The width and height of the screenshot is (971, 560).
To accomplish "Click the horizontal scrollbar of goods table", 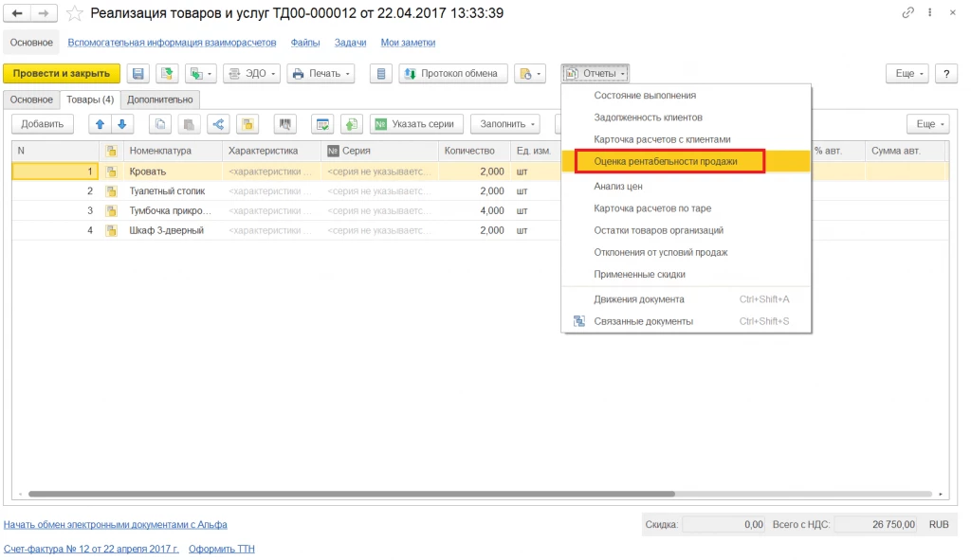I will coord(352,494).
